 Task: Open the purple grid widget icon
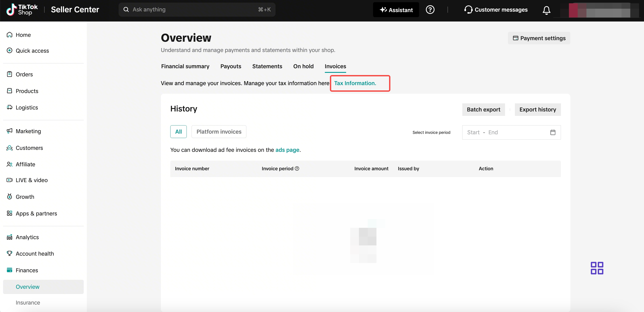(x=597, y=268)
